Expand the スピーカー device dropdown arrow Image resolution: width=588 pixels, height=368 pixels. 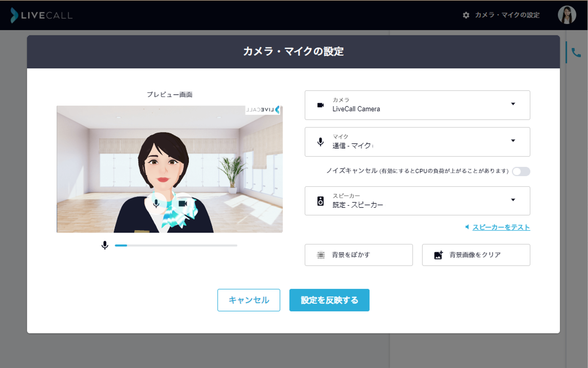[513, 200]
